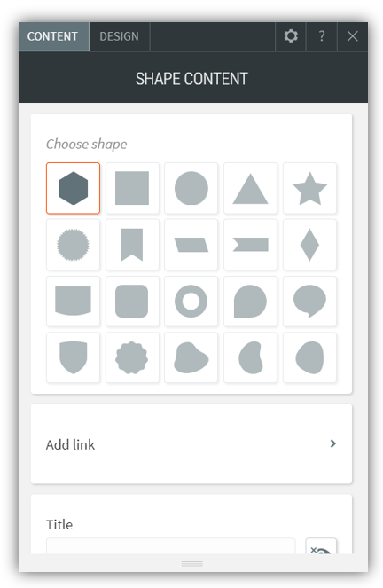Choose the square shape
Image resolution: width=383 pixels, height=588 pixels.
[132, 188]
